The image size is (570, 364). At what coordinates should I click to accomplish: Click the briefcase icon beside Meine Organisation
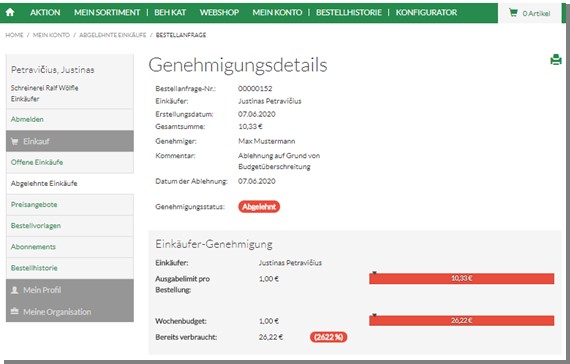[x=15, y=311]
